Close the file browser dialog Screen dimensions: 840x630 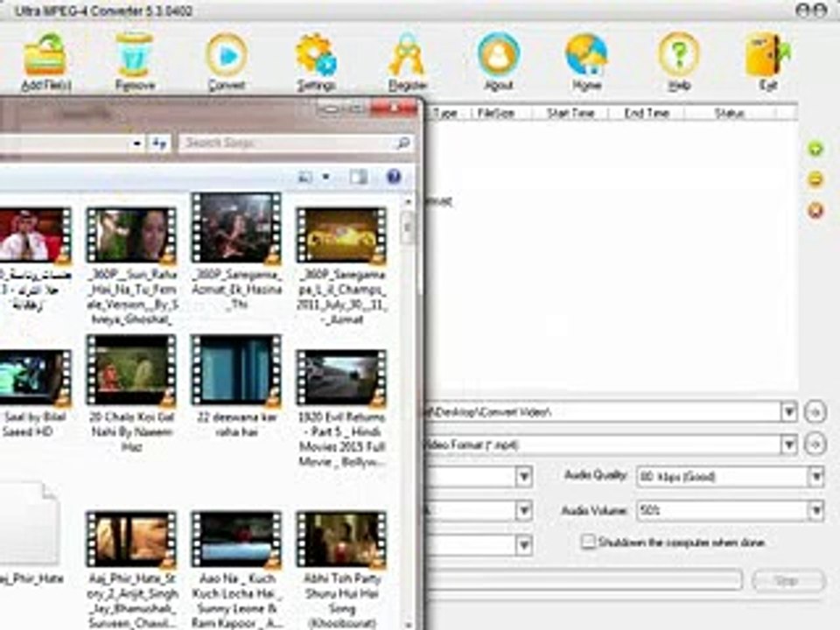394,108
